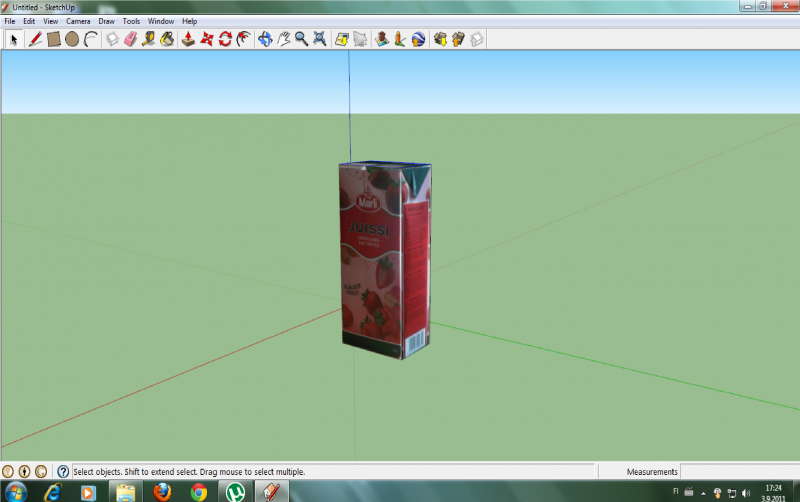Select the Rotate tool
Image resolution: width=800 pixels, height=502 pixels.
click(225, 39)
